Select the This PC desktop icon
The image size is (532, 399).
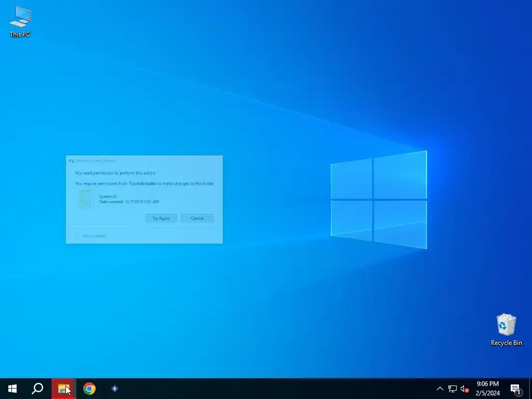tap(20, 22)
